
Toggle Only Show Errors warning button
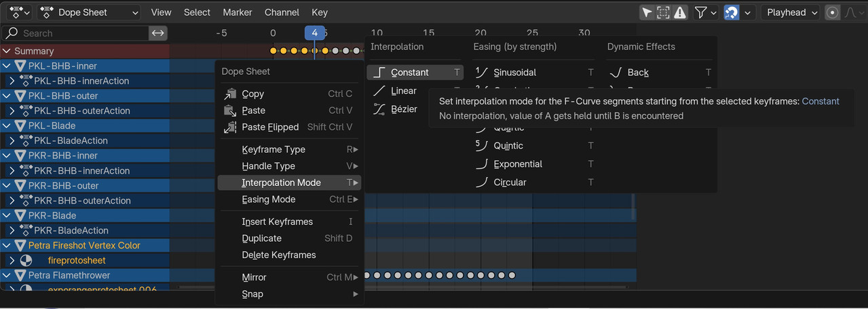pyautogui.click(x=680, y=12)
